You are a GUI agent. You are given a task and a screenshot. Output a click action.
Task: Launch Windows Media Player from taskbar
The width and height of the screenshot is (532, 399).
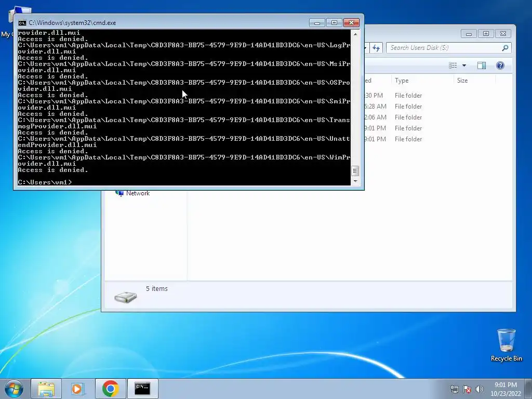coord(78,389)
